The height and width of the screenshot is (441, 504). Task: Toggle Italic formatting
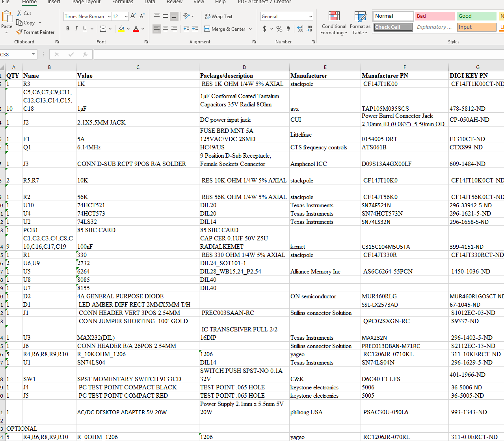(x=76, y=29)
